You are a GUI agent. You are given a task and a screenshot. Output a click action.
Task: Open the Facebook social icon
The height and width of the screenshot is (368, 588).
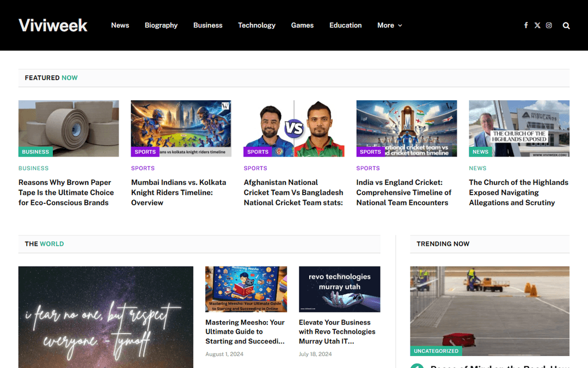(x=526, y=25)
